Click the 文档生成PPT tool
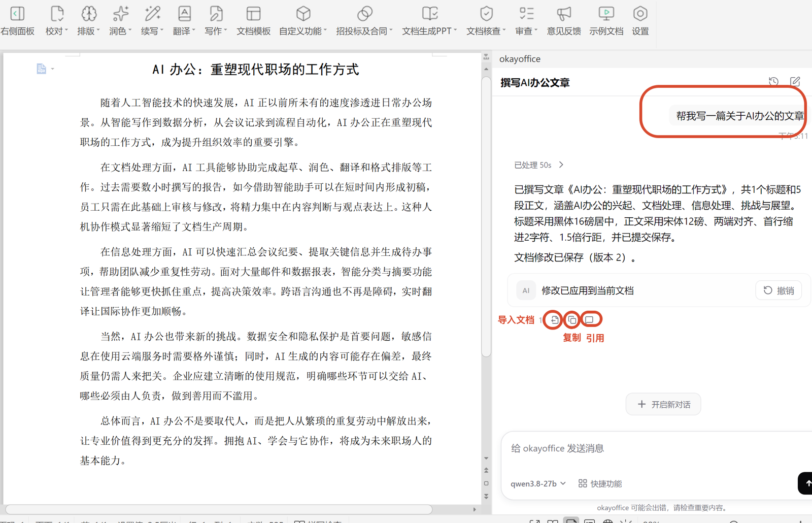Viewport: 812px width, 523px height. pos(429,21)
